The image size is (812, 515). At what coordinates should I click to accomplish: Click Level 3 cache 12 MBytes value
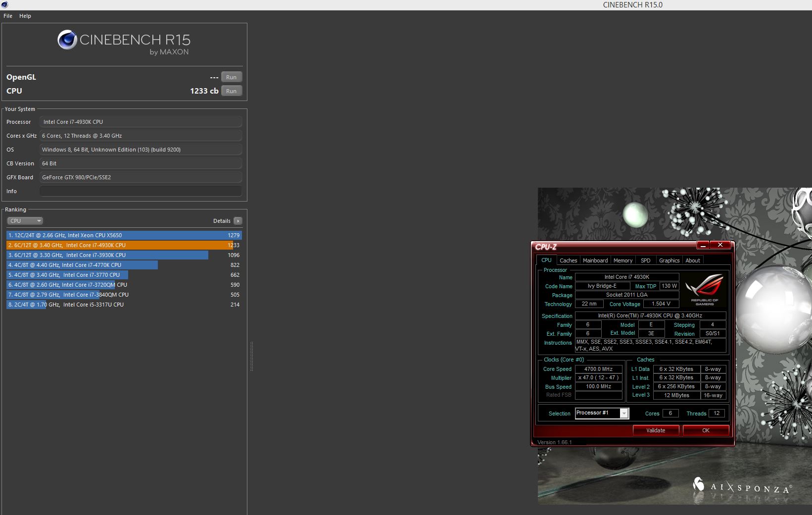coord(676,395)
